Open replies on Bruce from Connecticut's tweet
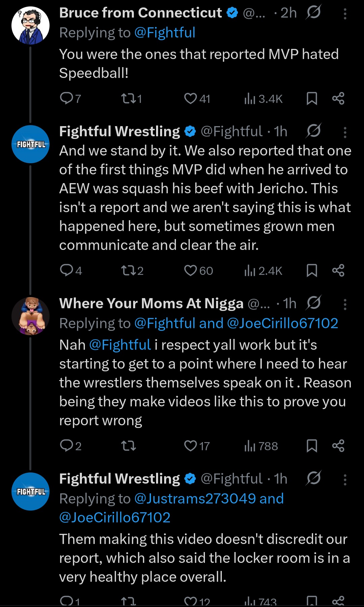Viewport: 364px width, 607px height. [66, 98]
